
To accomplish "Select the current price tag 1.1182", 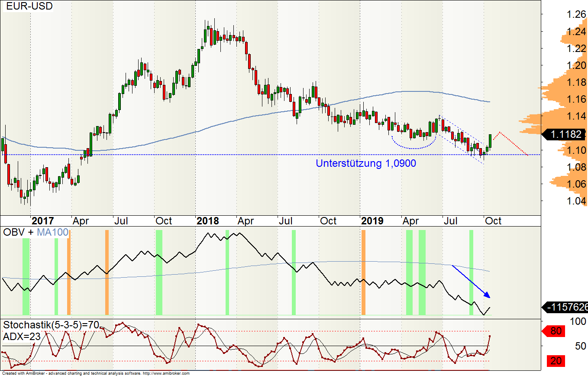I will tap(565, 134).
